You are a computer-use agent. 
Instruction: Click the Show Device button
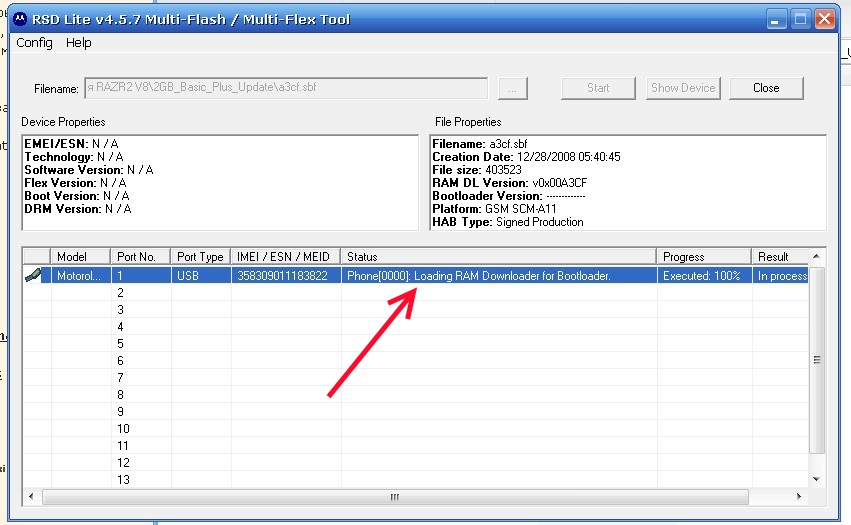tap(683, 88)
